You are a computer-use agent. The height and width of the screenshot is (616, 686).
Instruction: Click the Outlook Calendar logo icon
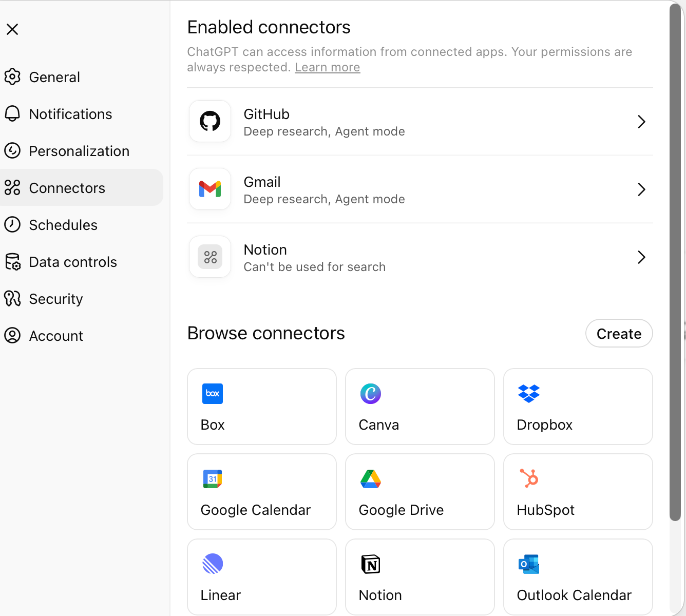coord(529,564)
